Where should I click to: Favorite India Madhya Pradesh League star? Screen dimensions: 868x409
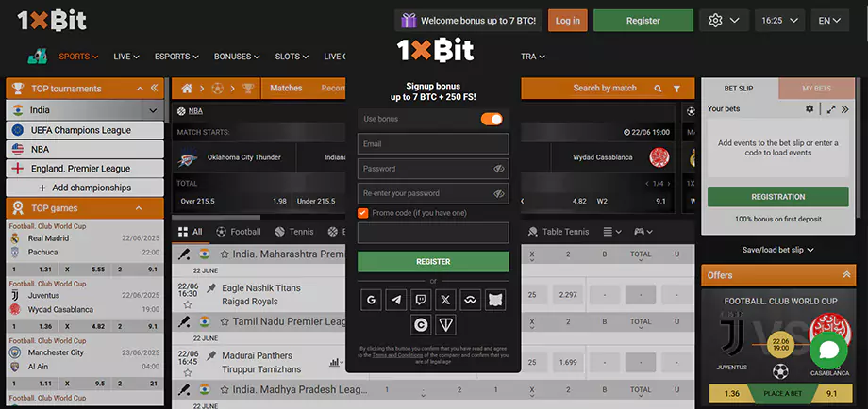225,389
